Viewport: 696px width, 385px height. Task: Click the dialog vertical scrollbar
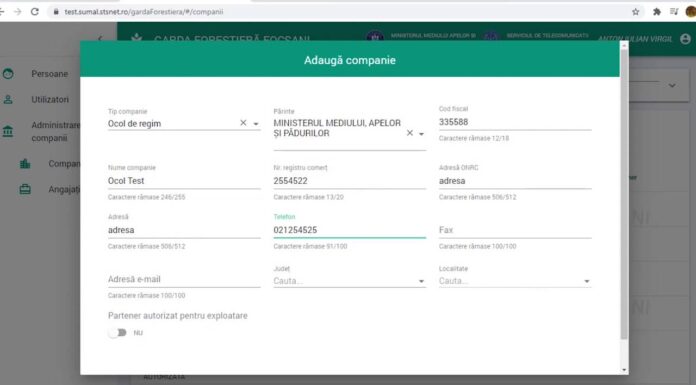[x=624, y=194]
